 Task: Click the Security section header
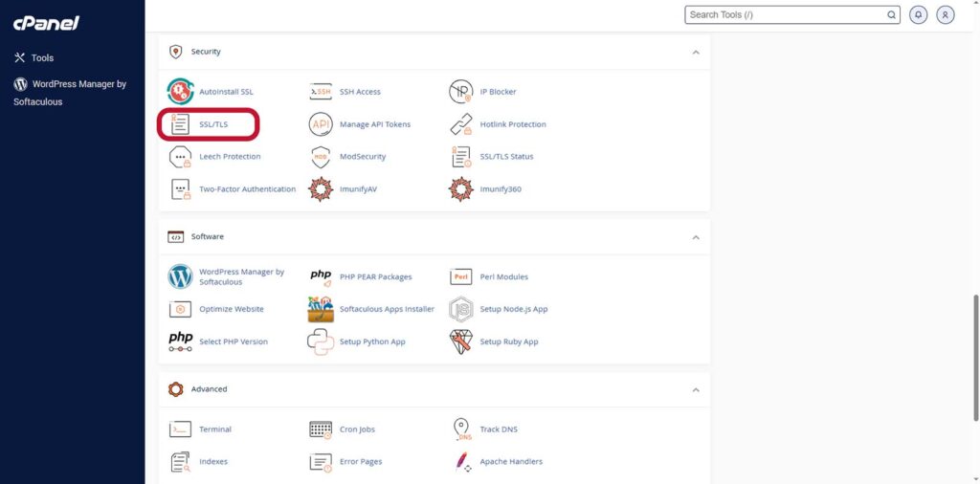click(434, 52)
